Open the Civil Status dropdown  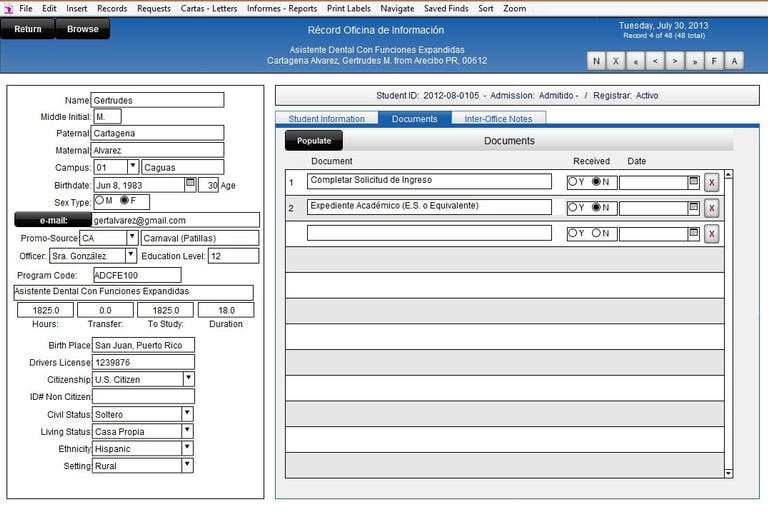point(188,414)
